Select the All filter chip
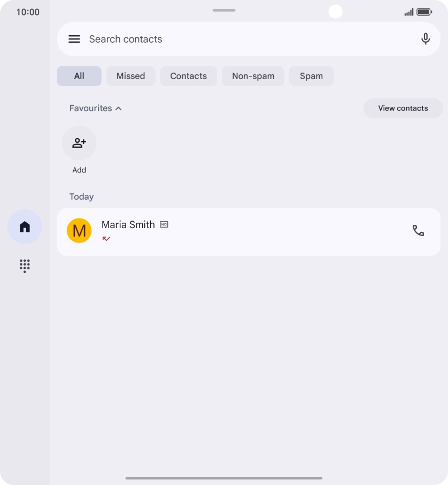The width and height of the screenshot is (448, 485). (79, 76)
